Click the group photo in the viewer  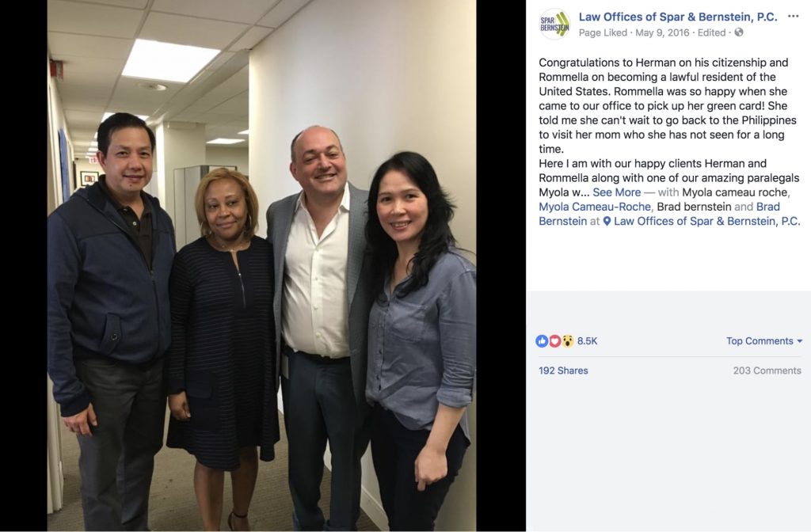coord(261,266)
